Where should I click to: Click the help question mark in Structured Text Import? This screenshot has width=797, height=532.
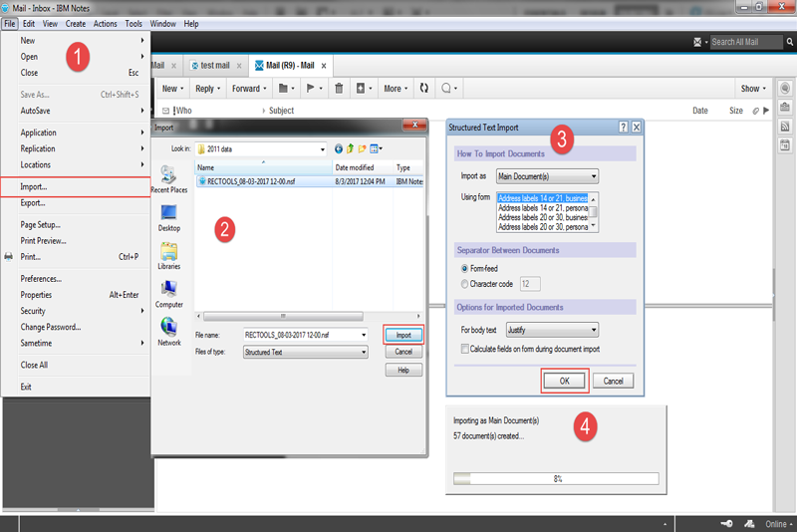[x=624, y=128]
